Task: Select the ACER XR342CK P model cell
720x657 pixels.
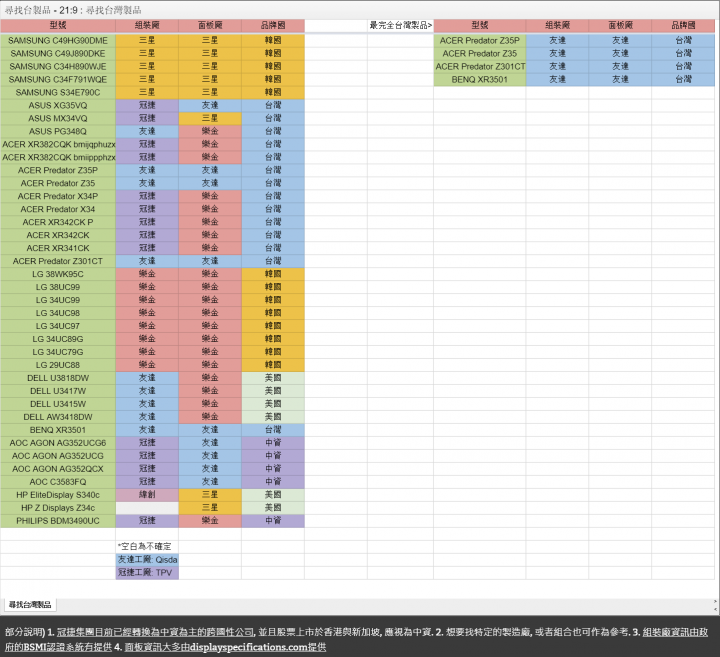Action: [58, 222]
